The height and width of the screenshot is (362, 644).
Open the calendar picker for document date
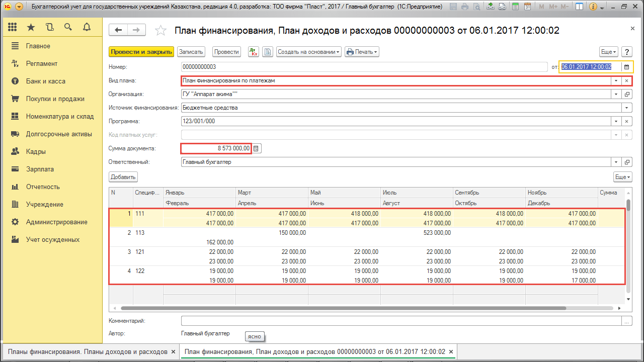(626, 67)
